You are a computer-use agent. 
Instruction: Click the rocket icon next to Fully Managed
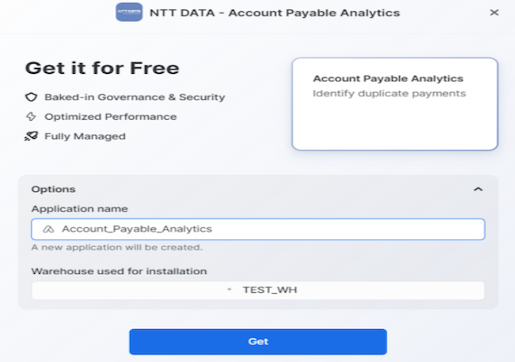[x=31, y=136]
